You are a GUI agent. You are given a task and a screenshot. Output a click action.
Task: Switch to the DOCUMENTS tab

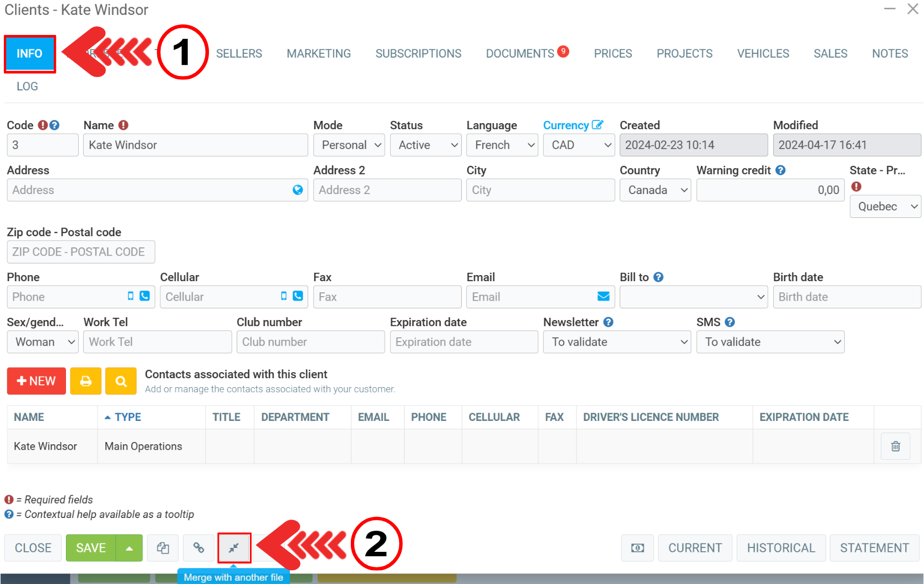[520, 54]
